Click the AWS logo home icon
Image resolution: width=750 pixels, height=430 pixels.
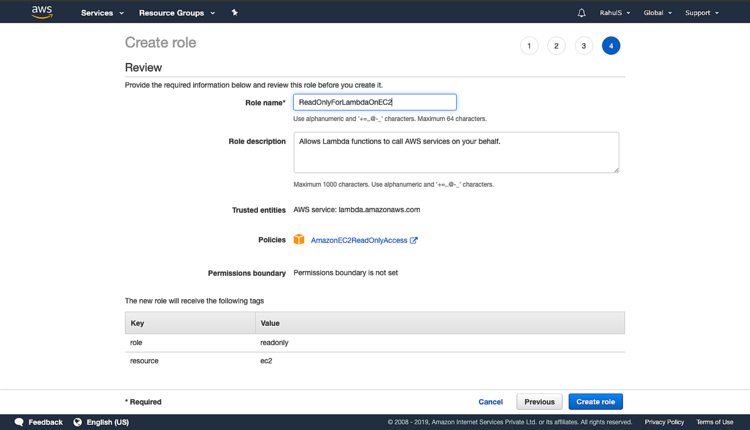[42, 12]
